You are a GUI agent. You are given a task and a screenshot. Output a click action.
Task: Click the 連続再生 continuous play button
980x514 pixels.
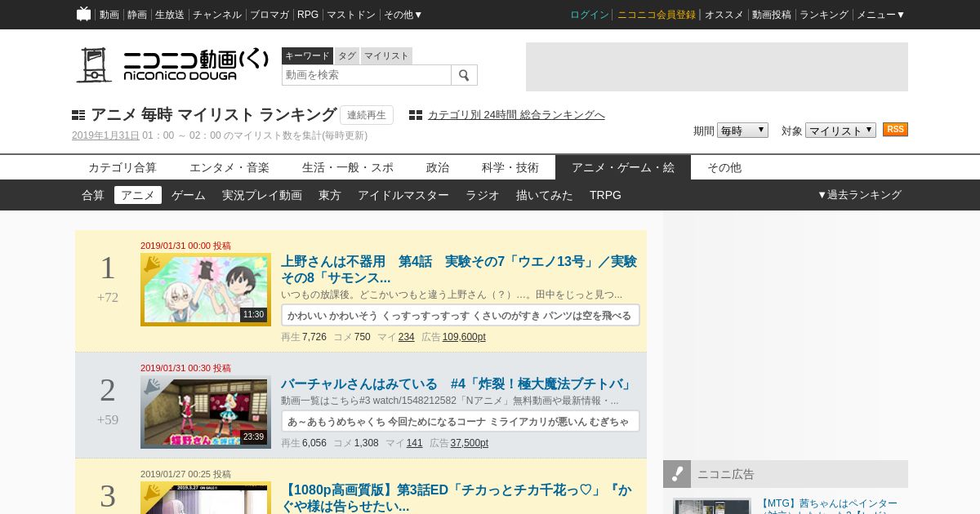[x=367, y=115]
